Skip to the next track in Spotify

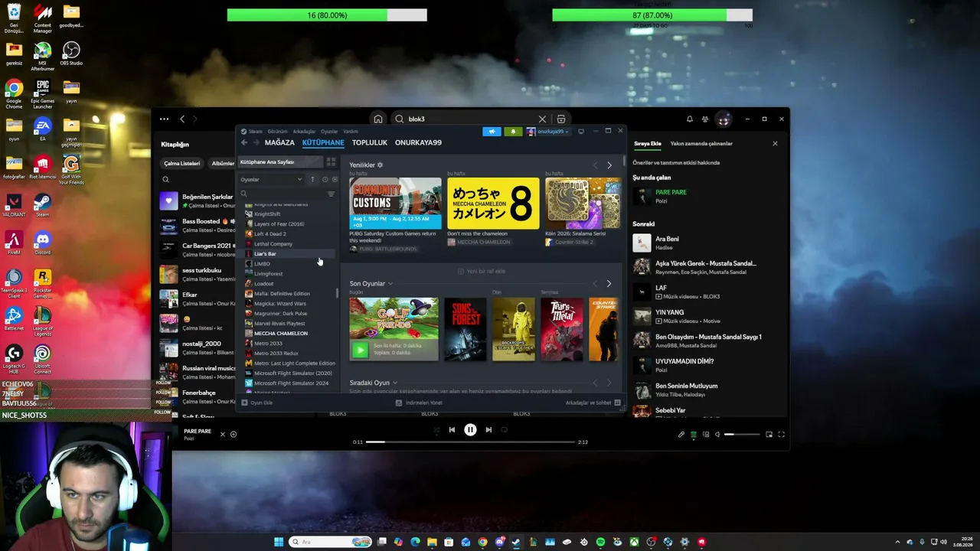point(488,430)
